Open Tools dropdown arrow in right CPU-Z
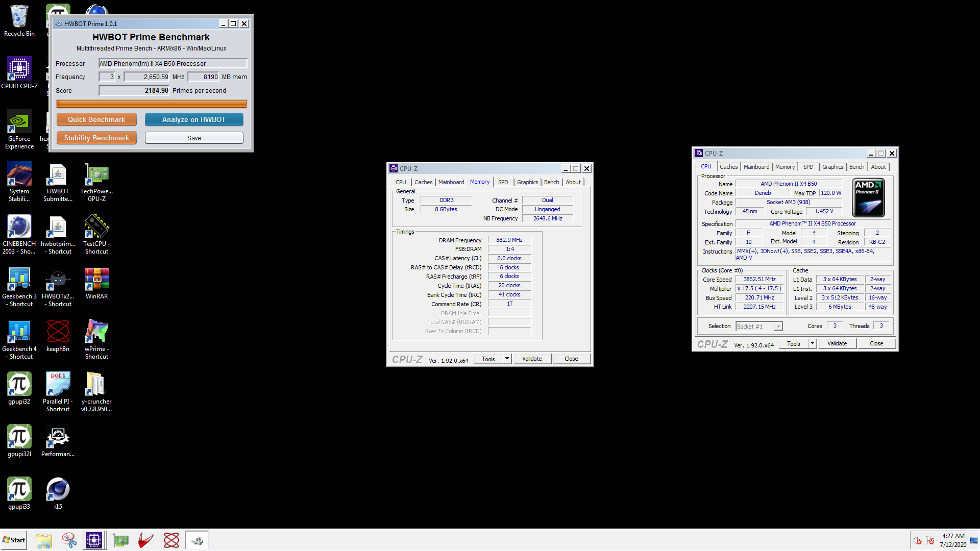 pos(812,343)
